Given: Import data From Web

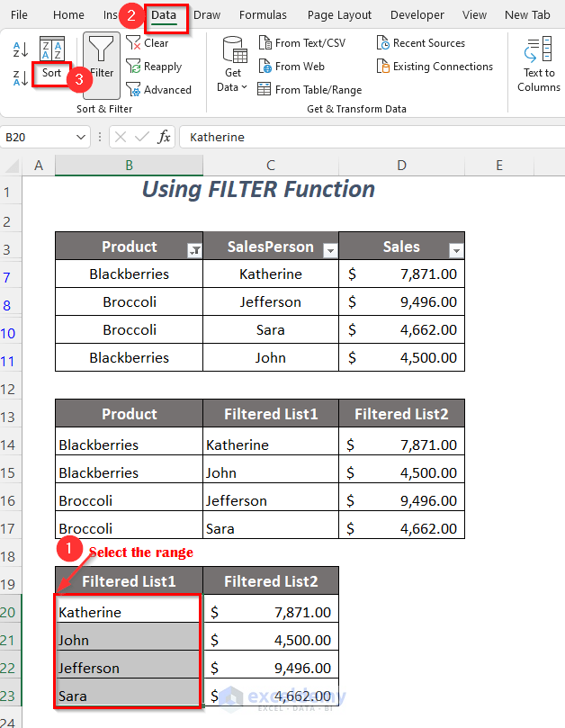Looking at the screenshot, I should (x=291, y=67).
